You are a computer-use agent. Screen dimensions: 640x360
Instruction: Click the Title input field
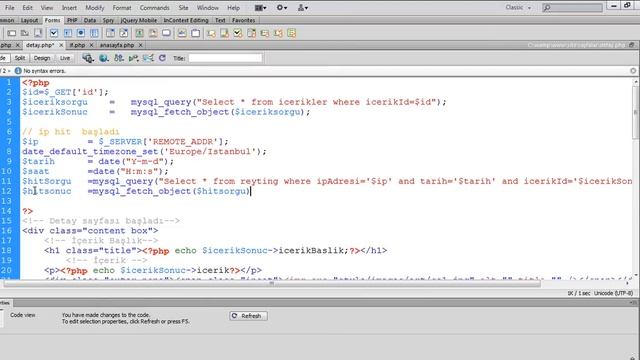(225, 58)
